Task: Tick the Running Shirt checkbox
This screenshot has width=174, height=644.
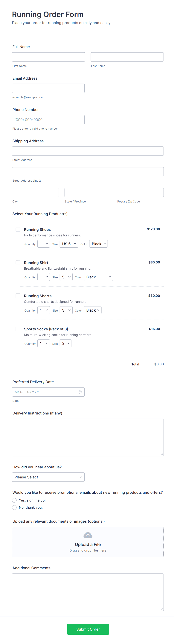Action: 18,263
